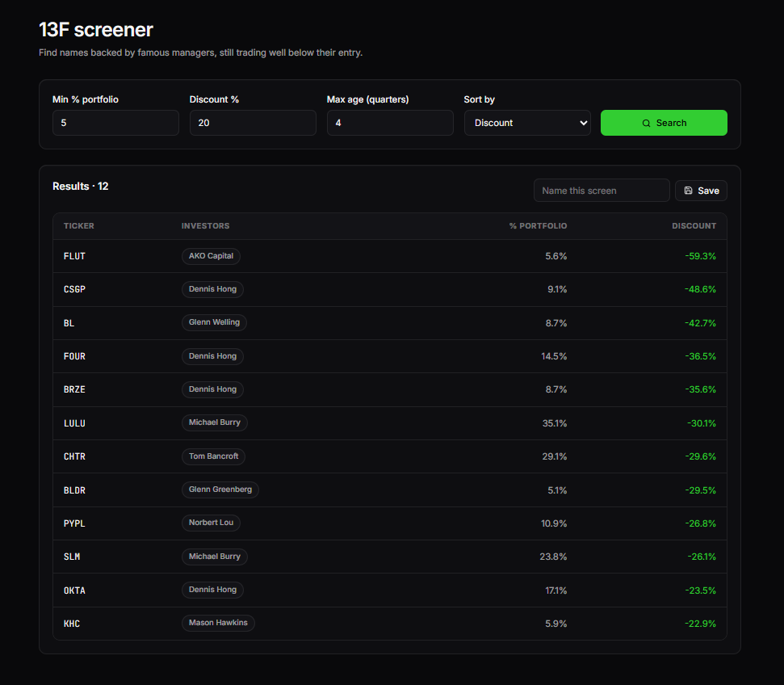The height and width of the screenshot is (685, 784).
Task: Click the -23.5% discount value
Action: [x=700, y=590]
